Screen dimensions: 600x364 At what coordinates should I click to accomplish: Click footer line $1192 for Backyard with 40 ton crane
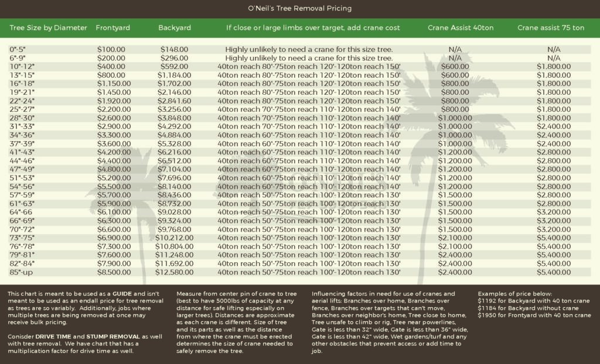pyautogui.click(x=533, y=301)
